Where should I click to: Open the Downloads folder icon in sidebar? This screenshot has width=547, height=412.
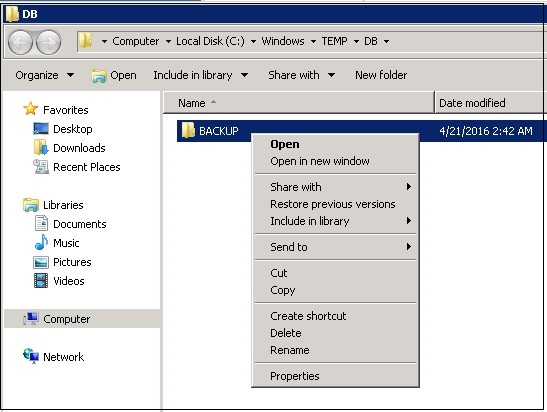41,148
